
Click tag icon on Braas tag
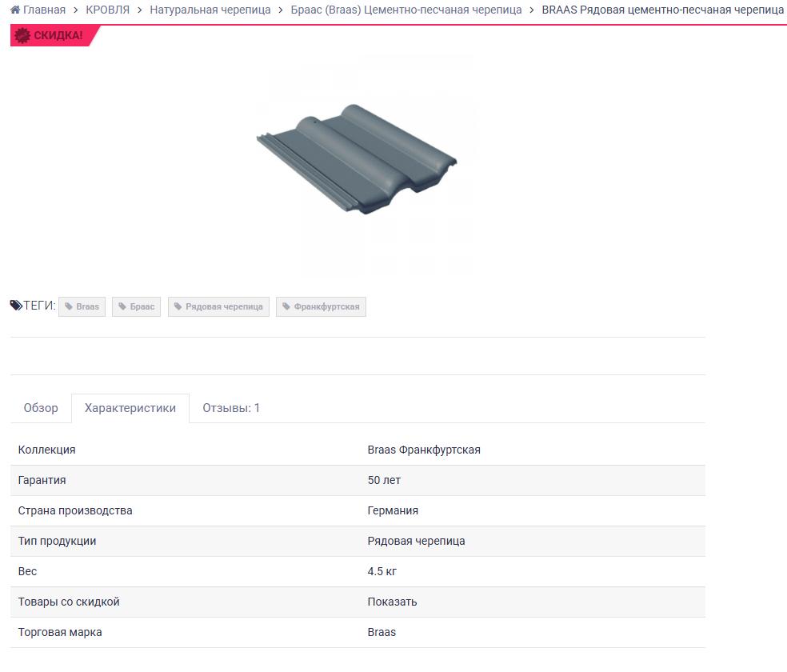(69, 306)
